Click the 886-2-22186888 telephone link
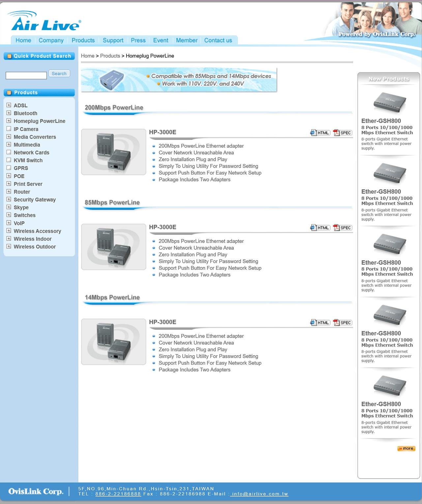The width and height of the screenshot is (422, 504). 118,494
